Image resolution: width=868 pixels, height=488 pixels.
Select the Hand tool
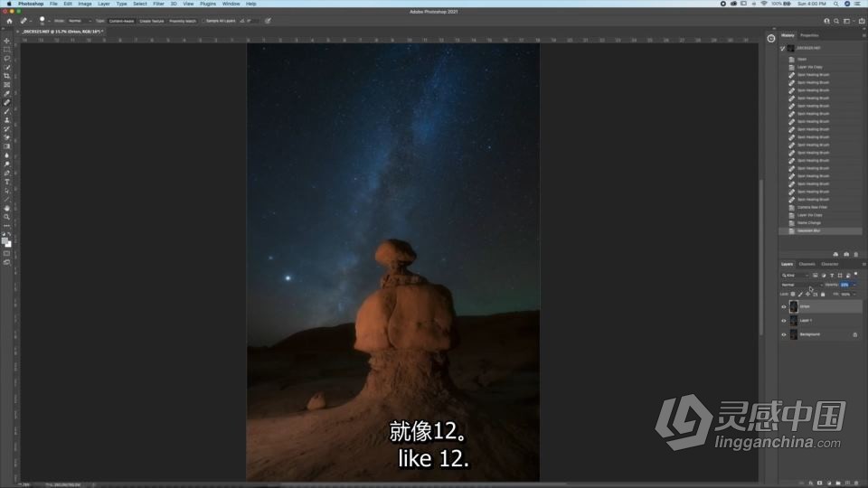(x=6, y=208)
